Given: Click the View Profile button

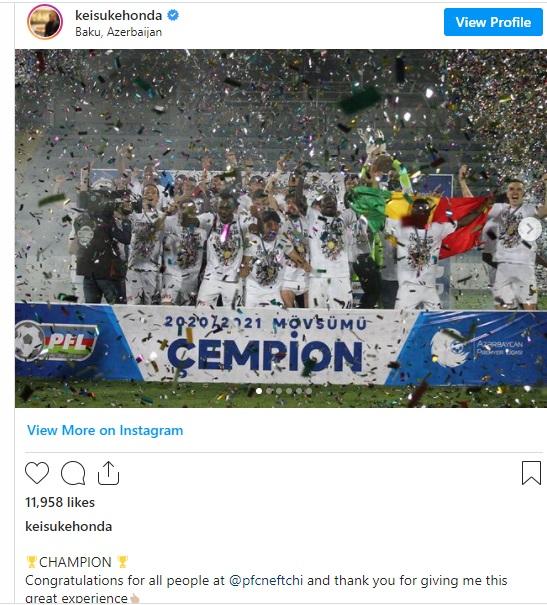Looking at the screenshot, I should pos(493,22).
